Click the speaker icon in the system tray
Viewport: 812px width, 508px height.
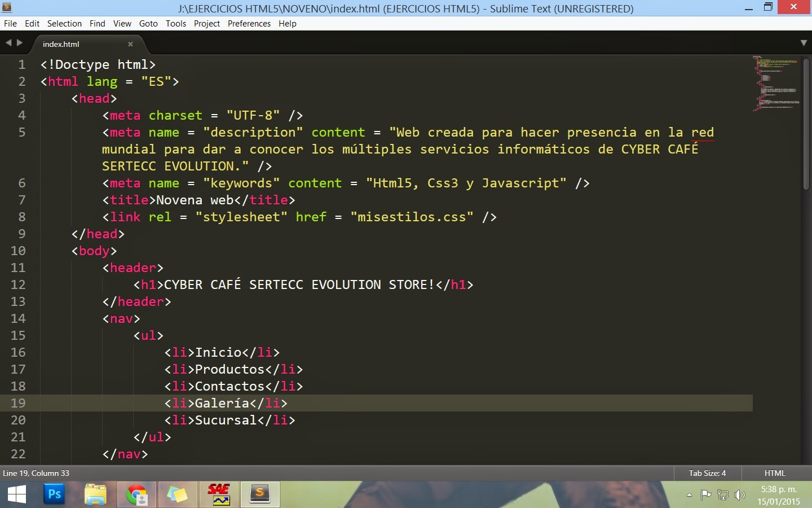[x=740, y=496]
